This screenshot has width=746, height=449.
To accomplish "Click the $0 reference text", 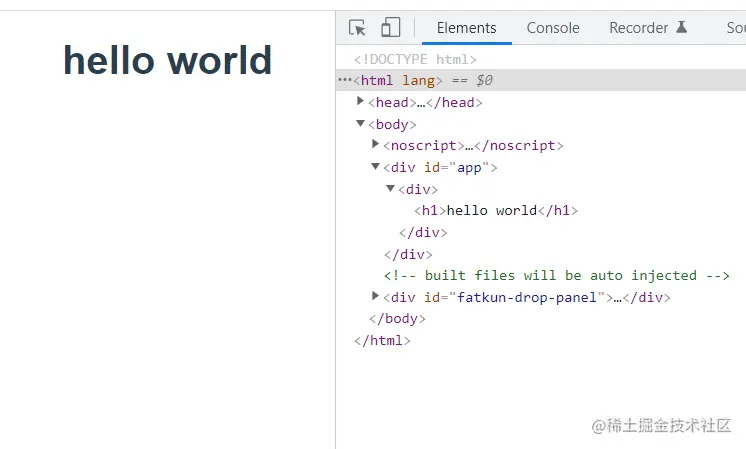I will coord(484,80).
